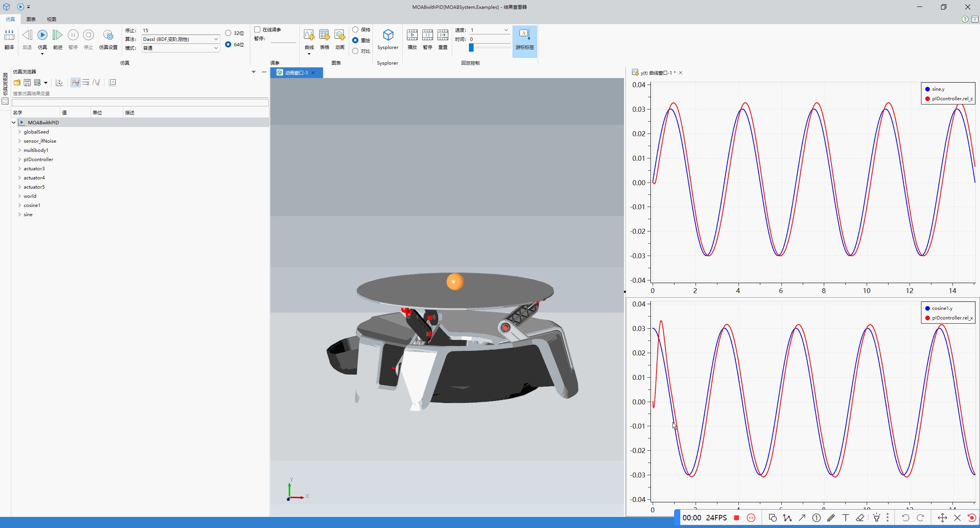Viewport: 980px width, 528px height.
Task: Collapse the MOABwithPID root node
Action: click(x=14, y=122)
